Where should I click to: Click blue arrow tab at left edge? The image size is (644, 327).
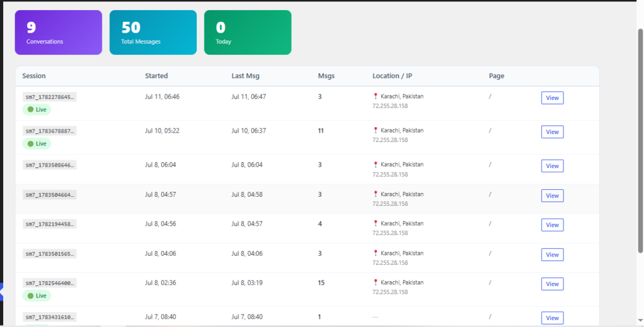(2, 292)
